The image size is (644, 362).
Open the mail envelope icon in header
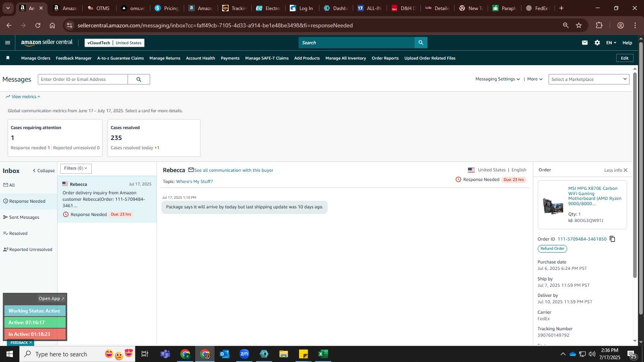pos(585,43)
